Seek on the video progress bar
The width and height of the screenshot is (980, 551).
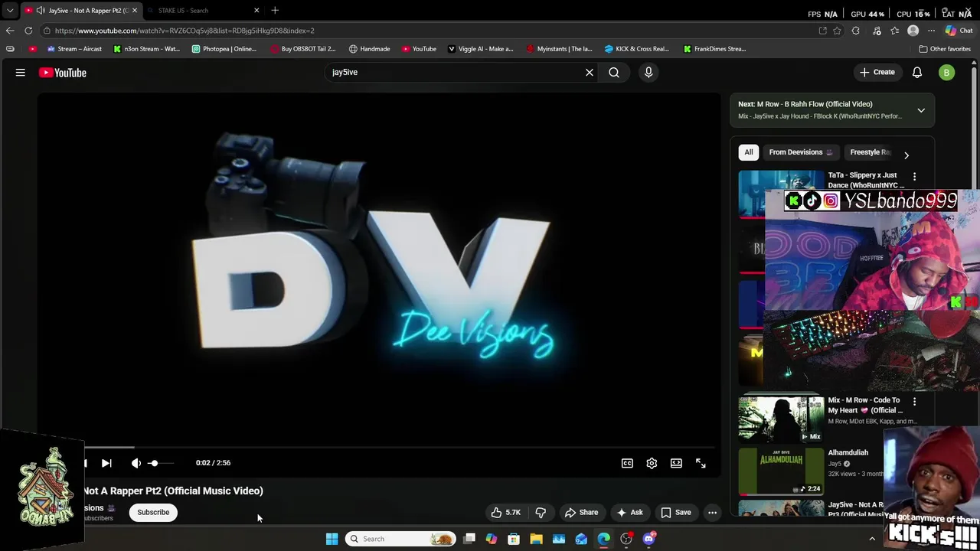coord(379,447)
